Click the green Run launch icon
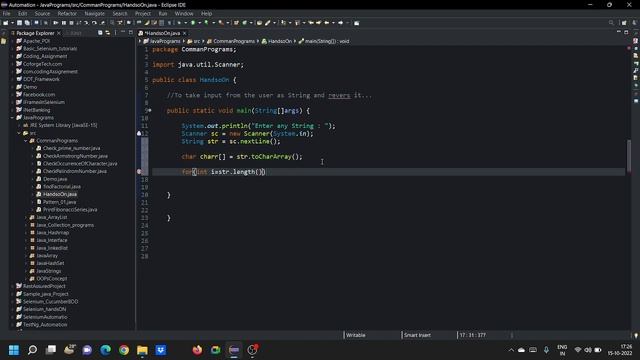This screenshot has height=360, width=640. click(x=193, y=23)
